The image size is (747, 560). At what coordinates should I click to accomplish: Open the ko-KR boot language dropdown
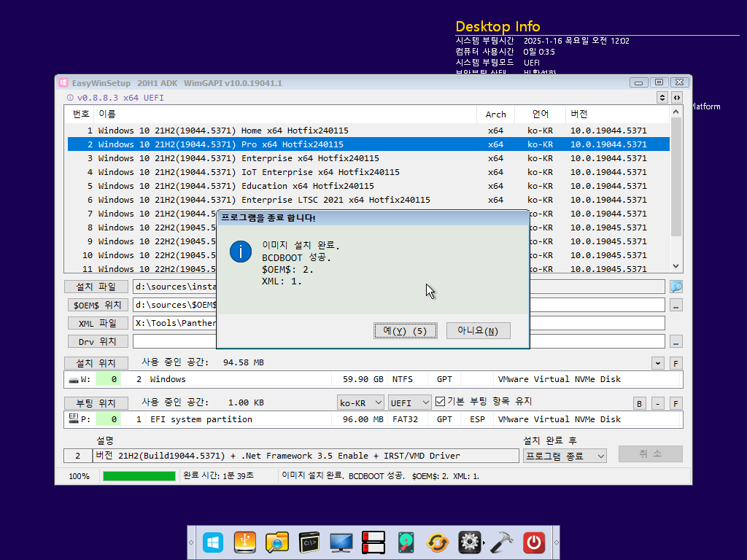360,402
